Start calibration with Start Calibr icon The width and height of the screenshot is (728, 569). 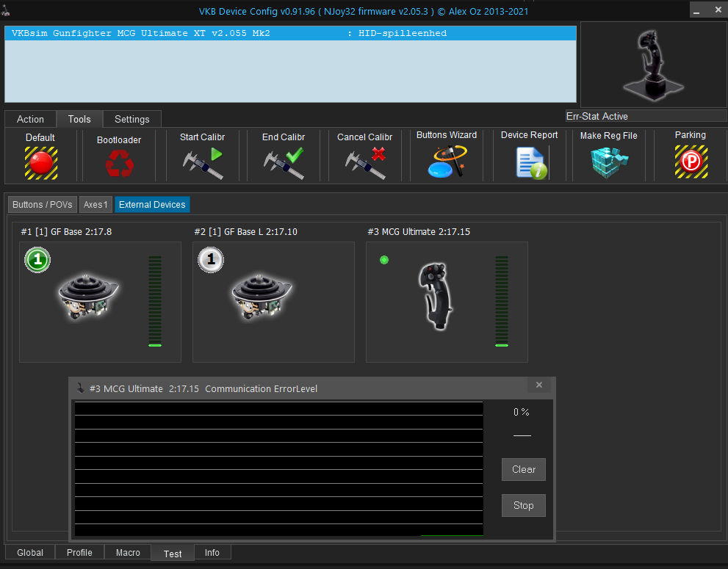point(203,163)
